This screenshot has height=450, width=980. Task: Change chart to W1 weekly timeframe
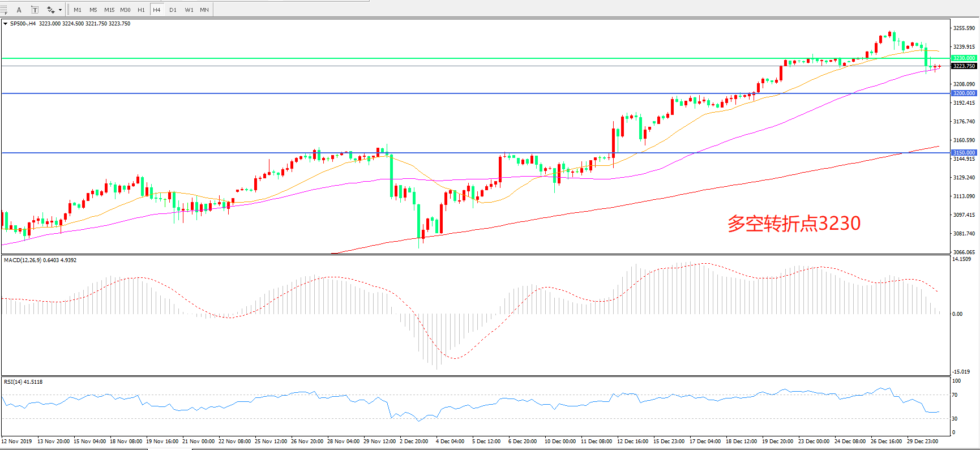pos(189,10)
